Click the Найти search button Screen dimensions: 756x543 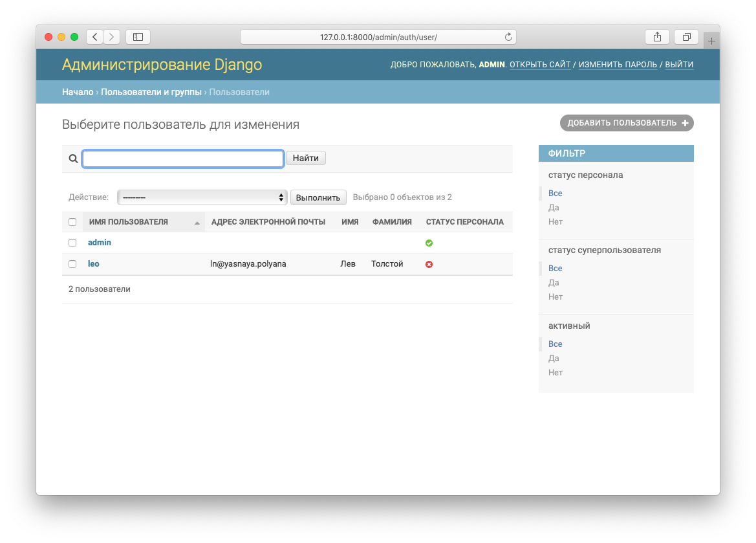pyautogui.click(x=306, y=158)
